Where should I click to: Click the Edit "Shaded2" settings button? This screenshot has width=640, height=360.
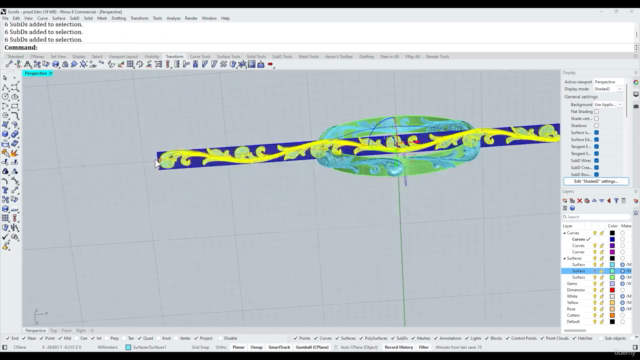pyautogui.click(x=596, y=181)
